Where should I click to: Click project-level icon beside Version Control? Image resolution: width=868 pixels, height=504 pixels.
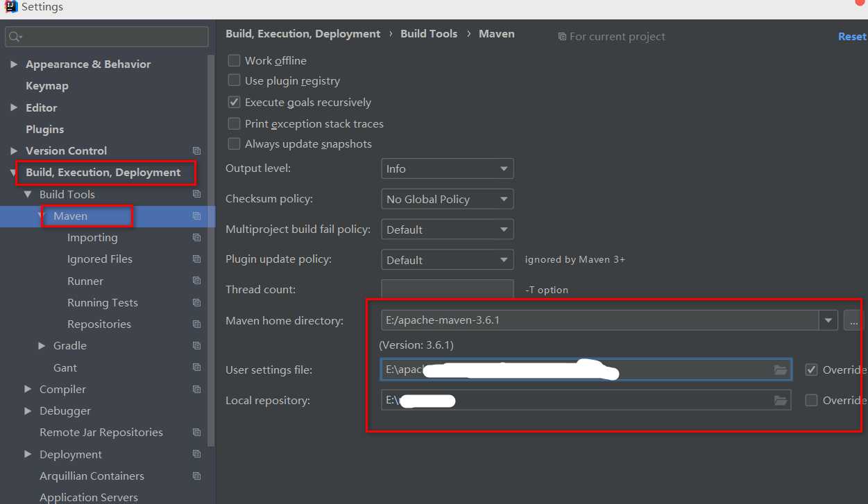[196, 151]
